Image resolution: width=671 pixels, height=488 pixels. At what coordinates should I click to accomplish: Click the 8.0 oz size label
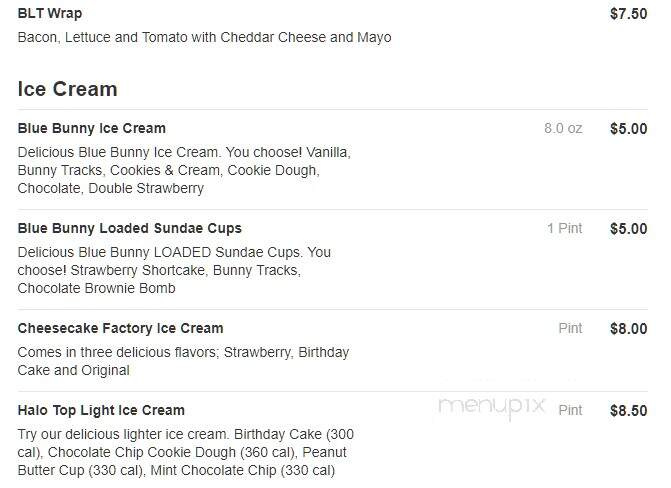click(563, 128)
